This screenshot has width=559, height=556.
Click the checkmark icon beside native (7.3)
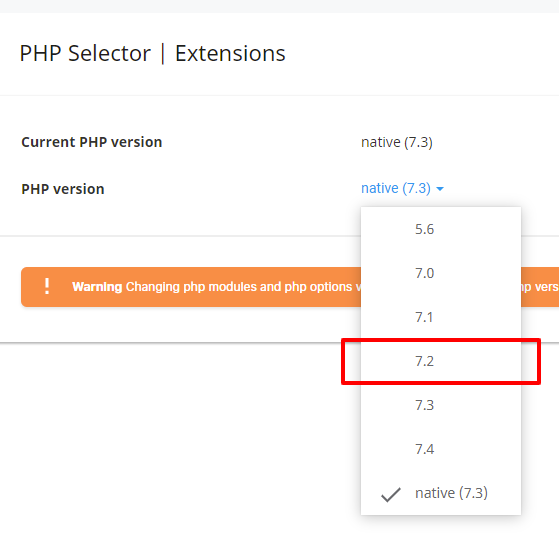click(x=391, y=494)
